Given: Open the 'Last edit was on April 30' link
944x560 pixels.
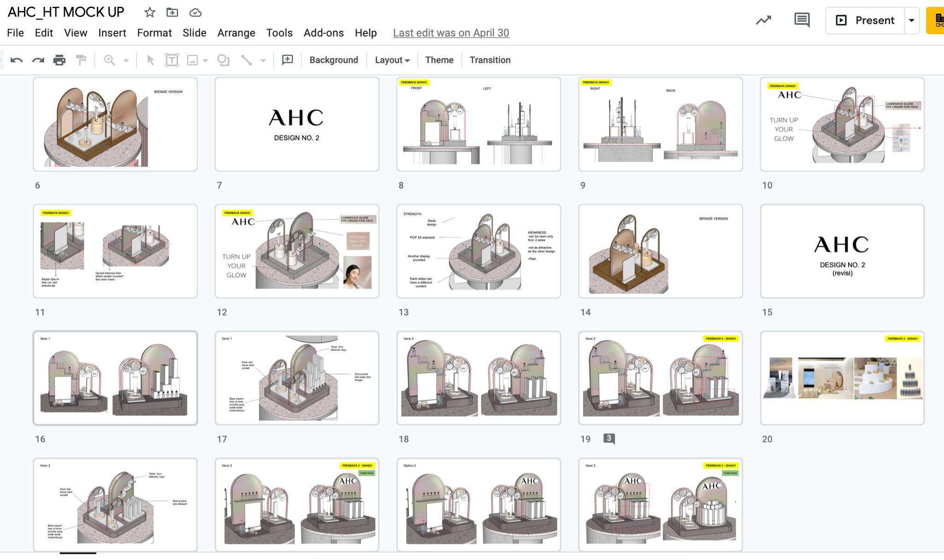Looking at the screenshot, I should point(451,33).
